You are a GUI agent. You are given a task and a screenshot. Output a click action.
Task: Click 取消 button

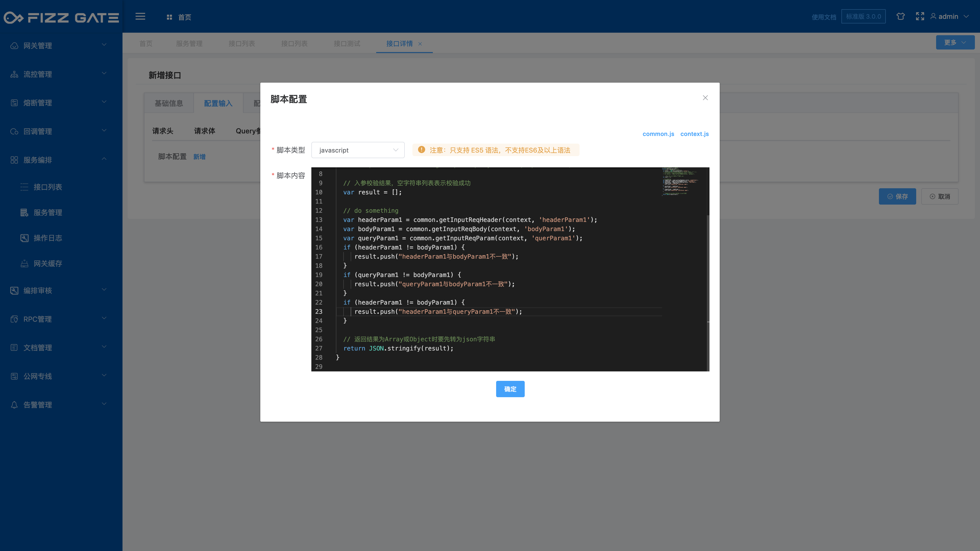940,197
